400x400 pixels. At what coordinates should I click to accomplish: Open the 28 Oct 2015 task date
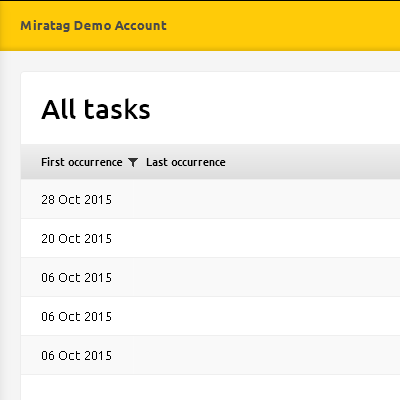(76, 200)
